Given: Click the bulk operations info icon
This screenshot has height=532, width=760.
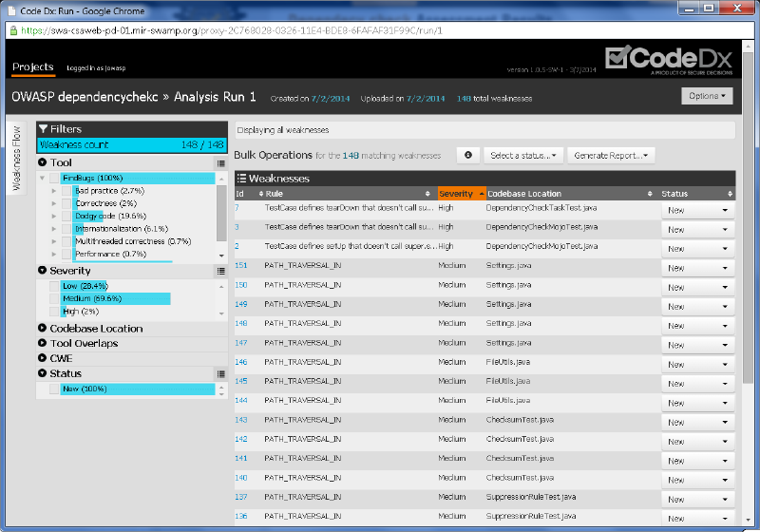Looking at the screenshot, I should pyautogui.click(x=467, y=155).
